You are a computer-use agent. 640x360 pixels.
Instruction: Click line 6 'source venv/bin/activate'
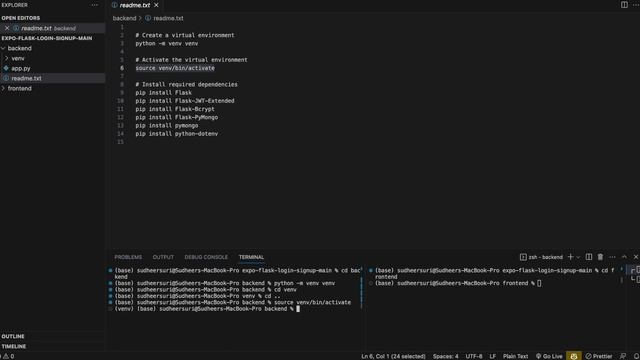(x=175, y=68)
